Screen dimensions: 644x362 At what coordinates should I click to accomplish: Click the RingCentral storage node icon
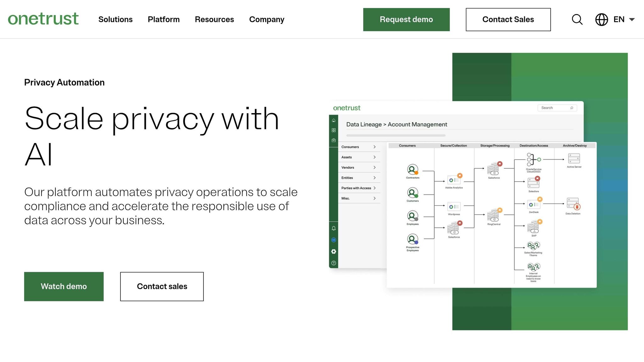494,215
